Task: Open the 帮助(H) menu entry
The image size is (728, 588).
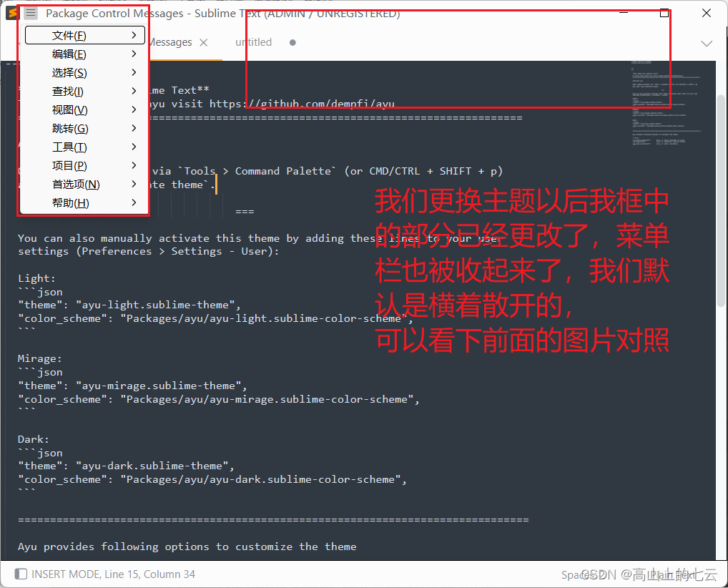Action: pyautogui.click(x=69, y=202)
